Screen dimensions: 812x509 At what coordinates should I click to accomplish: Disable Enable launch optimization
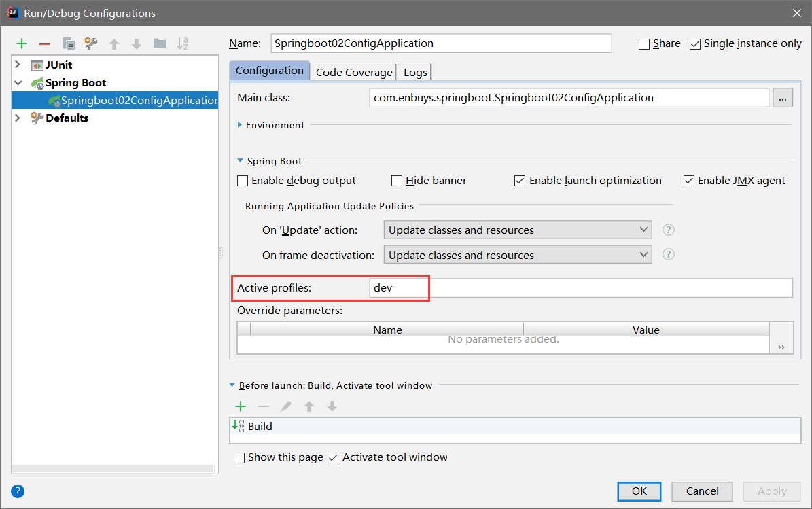(519, 181)
